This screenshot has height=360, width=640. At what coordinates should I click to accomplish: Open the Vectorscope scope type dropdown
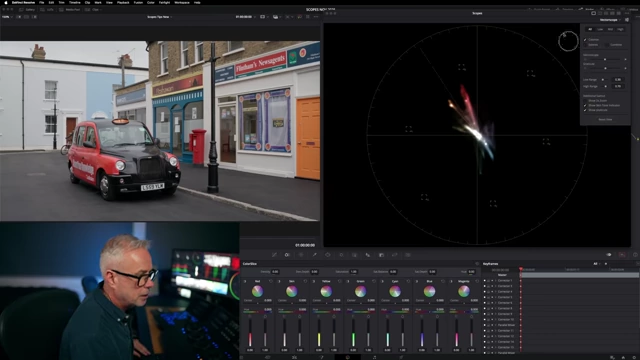click(610, 20)
